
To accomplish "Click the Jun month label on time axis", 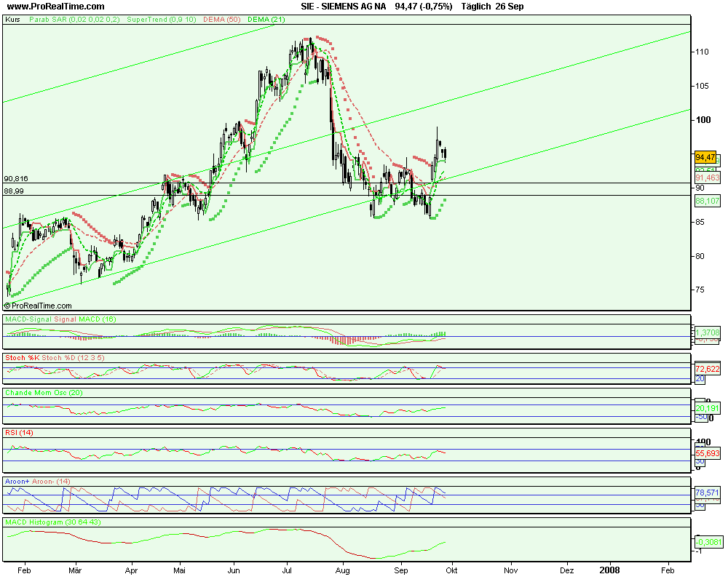I will [x=234, y=570].
